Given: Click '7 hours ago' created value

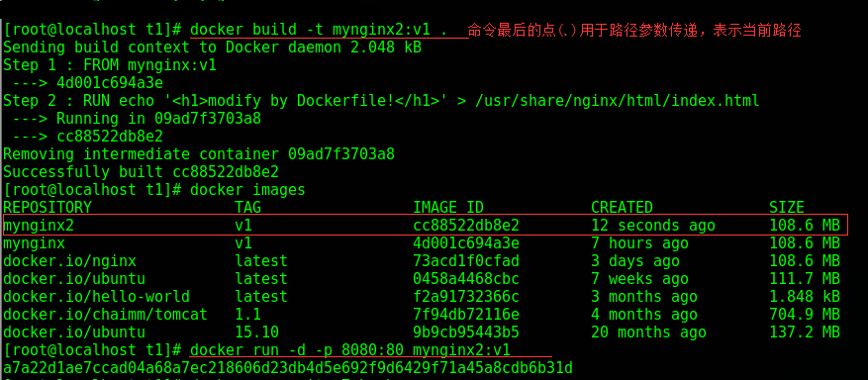Looking at the screenshot, I should pos(640,242).
